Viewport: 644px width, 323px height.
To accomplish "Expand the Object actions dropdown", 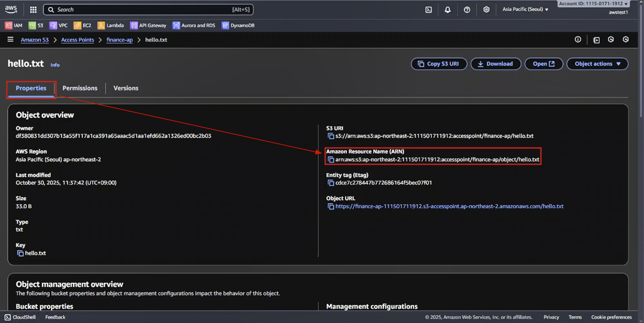I will point(598,64).
